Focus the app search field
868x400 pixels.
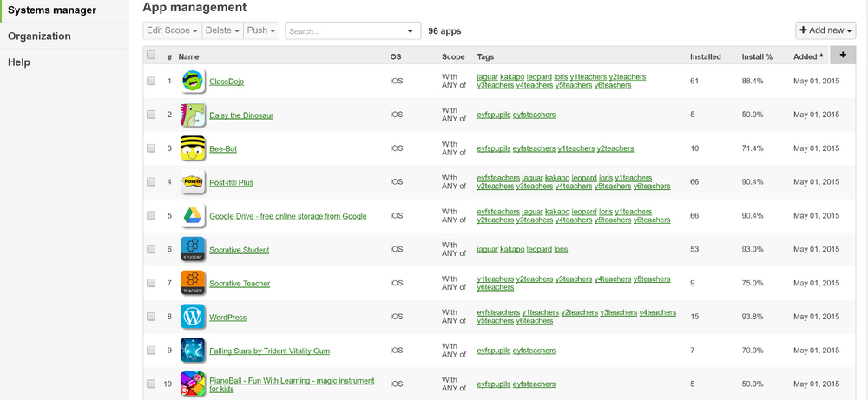(353, 31)
